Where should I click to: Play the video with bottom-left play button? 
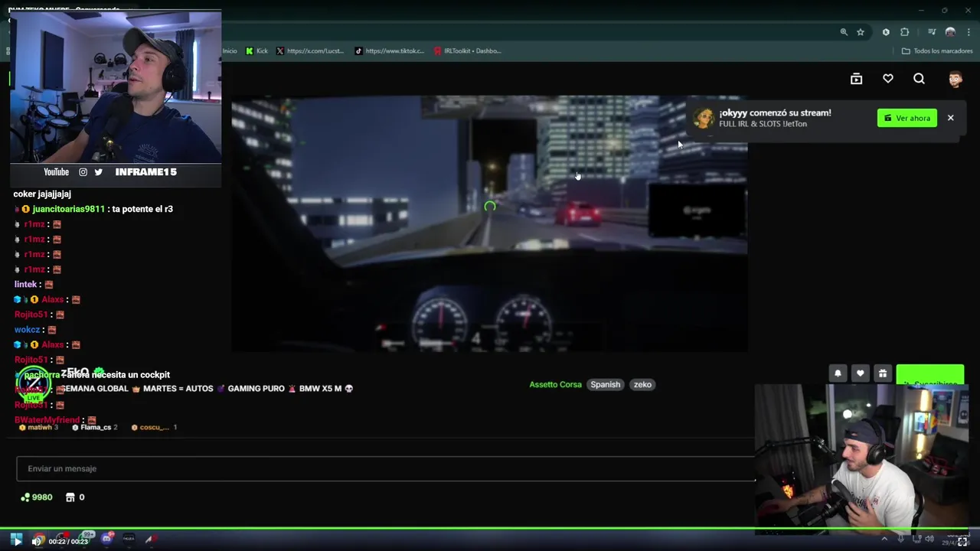click(16, 540)
